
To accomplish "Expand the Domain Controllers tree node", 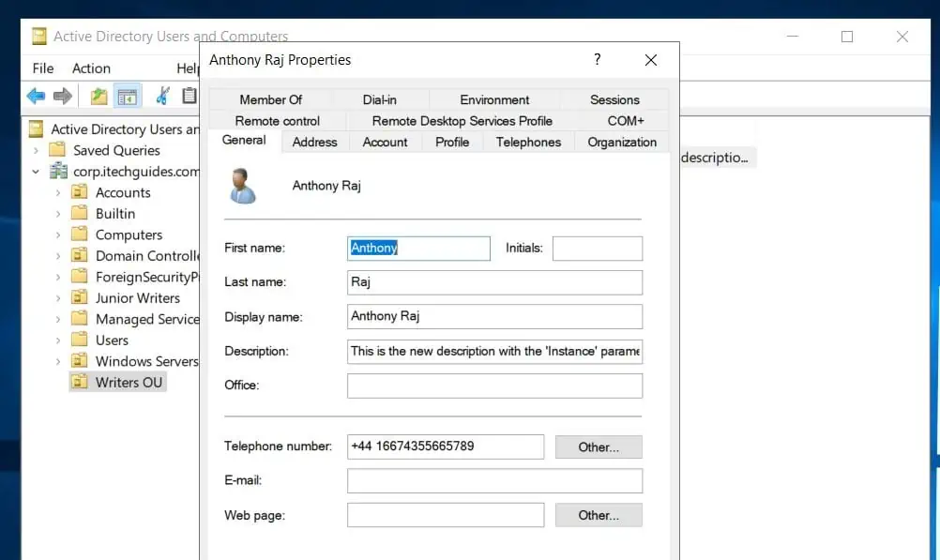I will click(58, 256).
